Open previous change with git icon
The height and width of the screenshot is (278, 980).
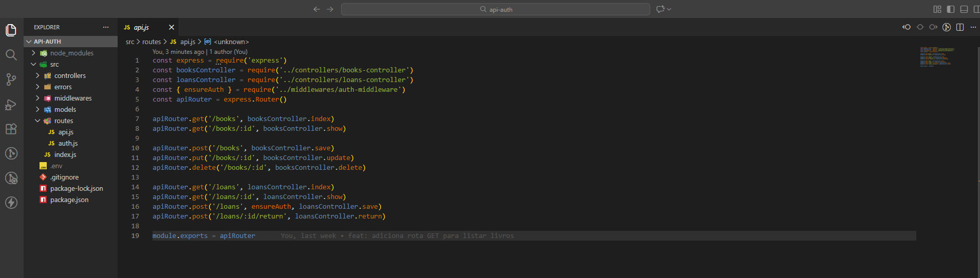click(907, 27)
